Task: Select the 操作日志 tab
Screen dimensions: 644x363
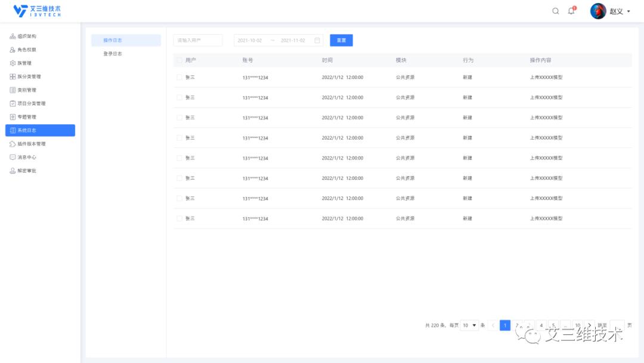Action: coord(113,40)
